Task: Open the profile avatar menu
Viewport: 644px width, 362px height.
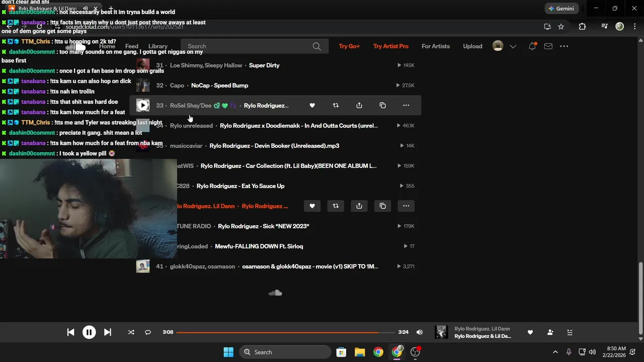Action: point(498,46)
